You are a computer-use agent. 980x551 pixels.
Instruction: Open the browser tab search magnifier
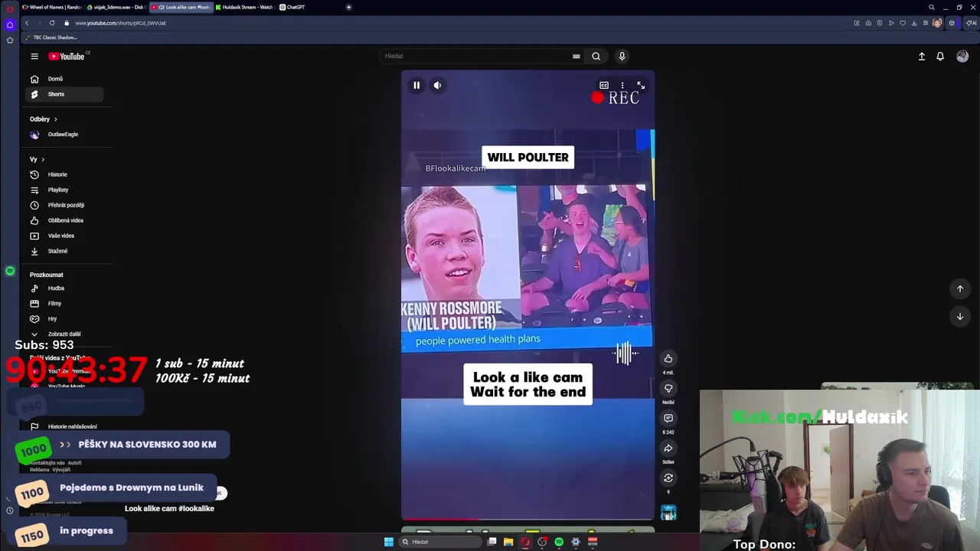(932, 7)
